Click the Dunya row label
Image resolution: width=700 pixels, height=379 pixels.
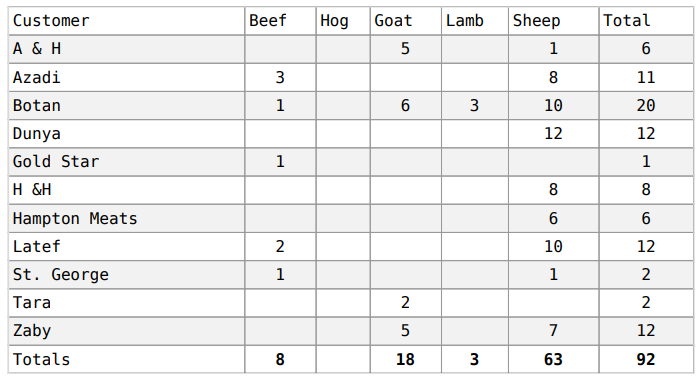pos(37,134)
